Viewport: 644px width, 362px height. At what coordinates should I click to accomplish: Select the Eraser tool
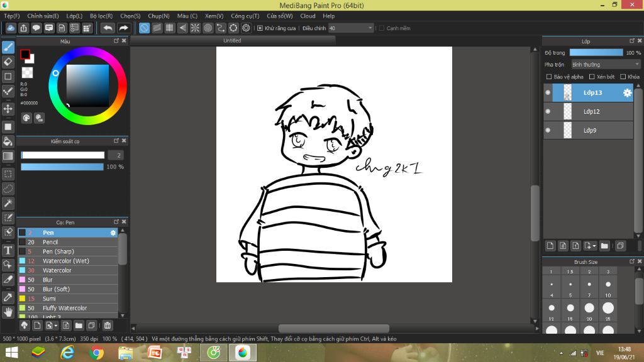point(8,62)
